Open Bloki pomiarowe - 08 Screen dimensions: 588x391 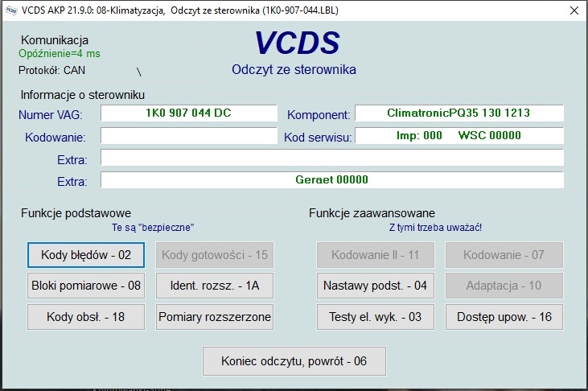point(86,286)
